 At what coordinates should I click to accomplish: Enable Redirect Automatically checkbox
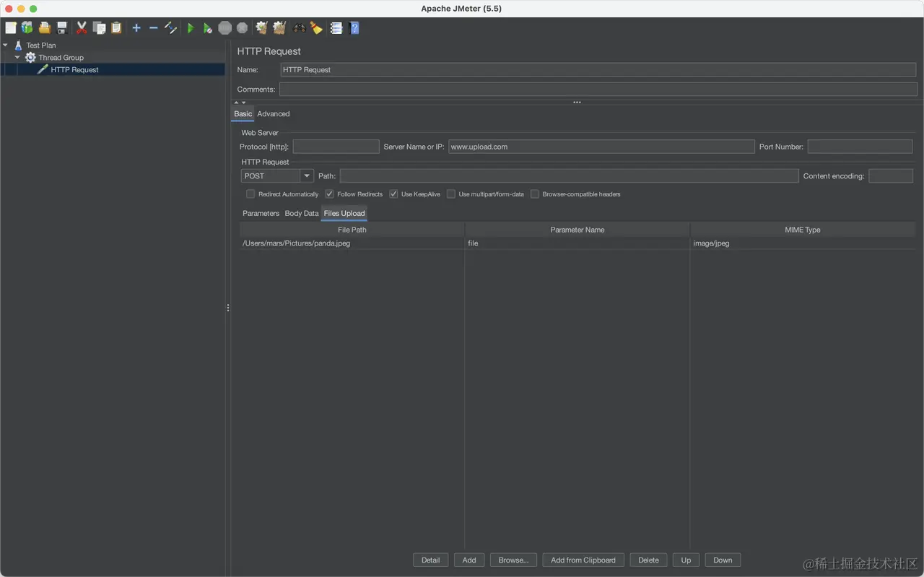click(x=250, y=194)
